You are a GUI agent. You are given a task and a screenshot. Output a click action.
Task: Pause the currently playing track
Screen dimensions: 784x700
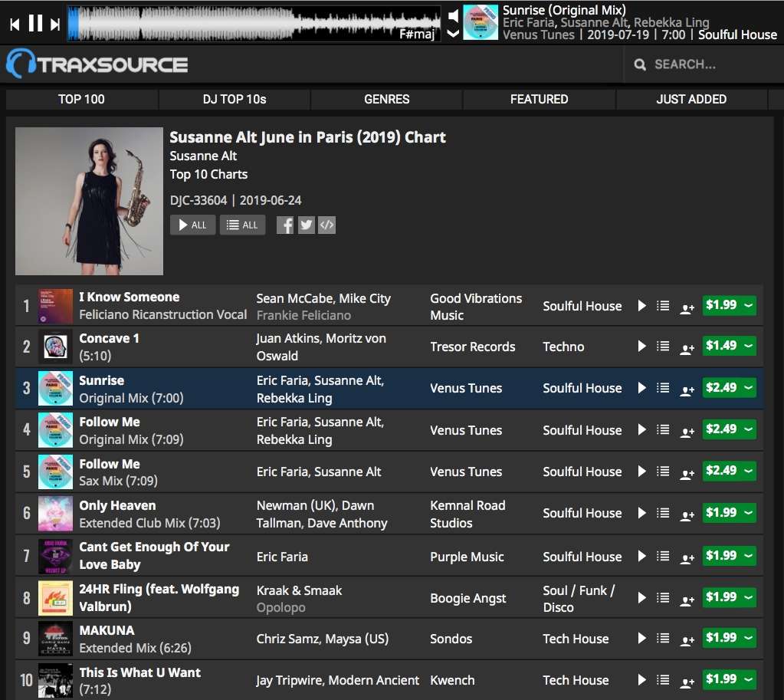pos(35,23)
